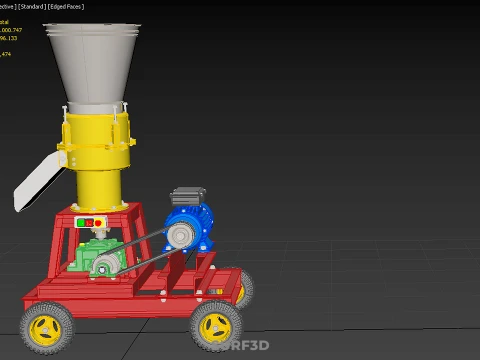Click the yellow statistics value ending 474
The height and width of the screenshot is (360, 480).
[x=6, y=54]
